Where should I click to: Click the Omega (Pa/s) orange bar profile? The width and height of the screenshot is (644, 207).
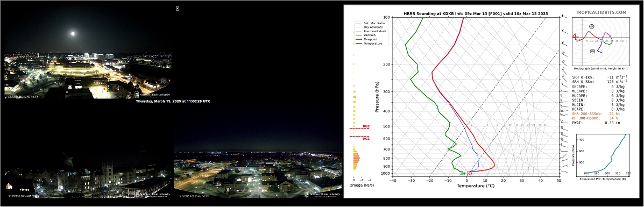tap(356, 158)
